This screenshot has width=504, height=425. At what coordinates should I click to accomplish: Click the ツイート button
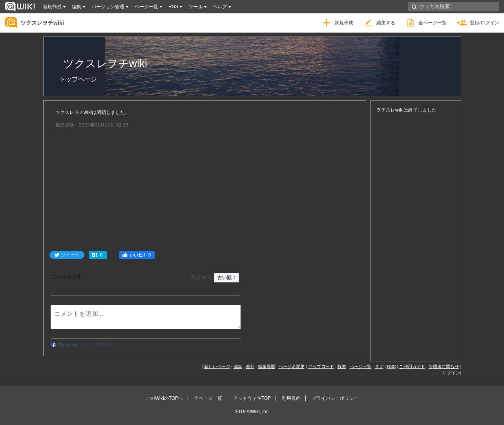(x=67, y=255)
